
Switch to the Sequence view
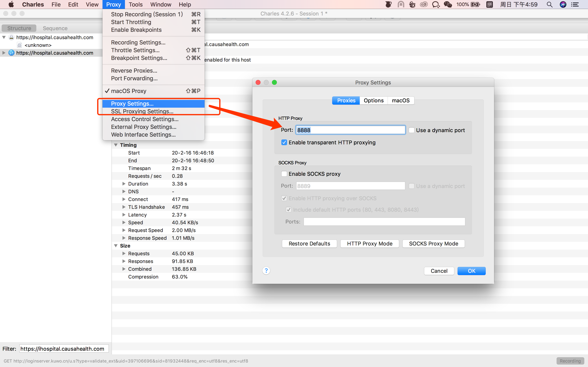55,28
